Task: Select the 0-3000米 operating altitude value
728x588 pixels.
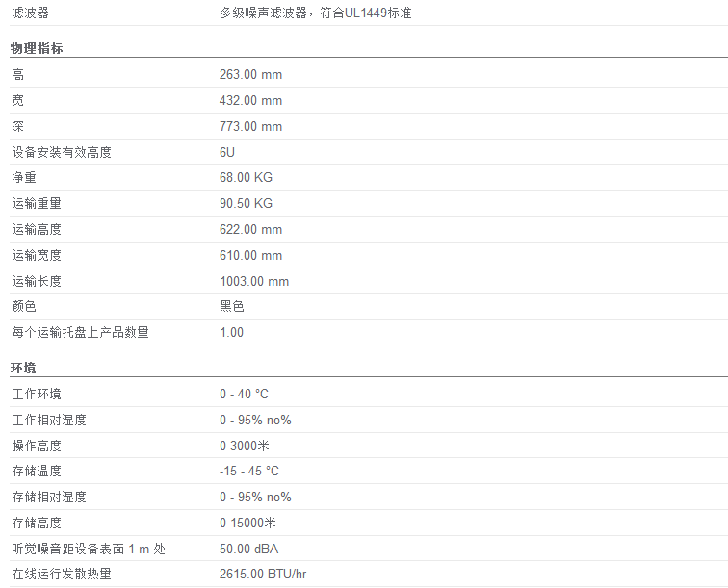Action: pyautogui.click(x=245, y=446)
